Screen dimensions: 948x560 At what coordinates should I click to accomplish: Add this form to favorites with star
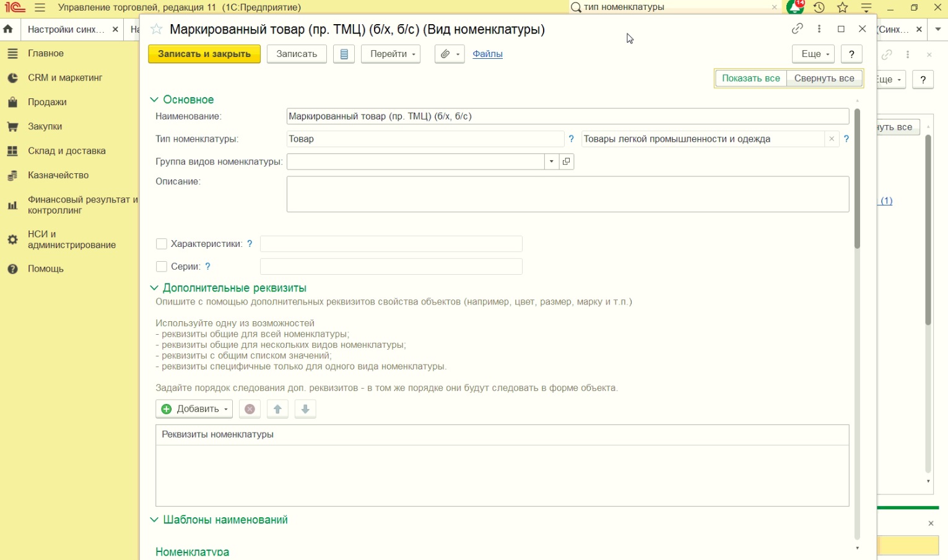click(x=157, y=29)
